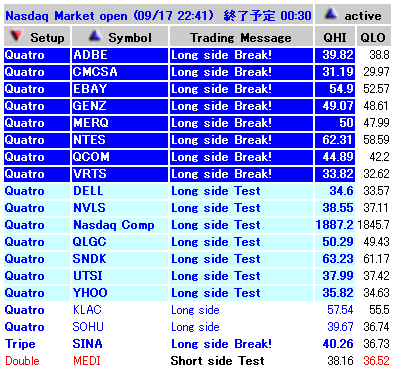Image resolution: width=395 pixels, height=369 pixels.
Task: Click QLO value 47.99 for MERQ
Action: pyautogui.click(x=376, y=123)
